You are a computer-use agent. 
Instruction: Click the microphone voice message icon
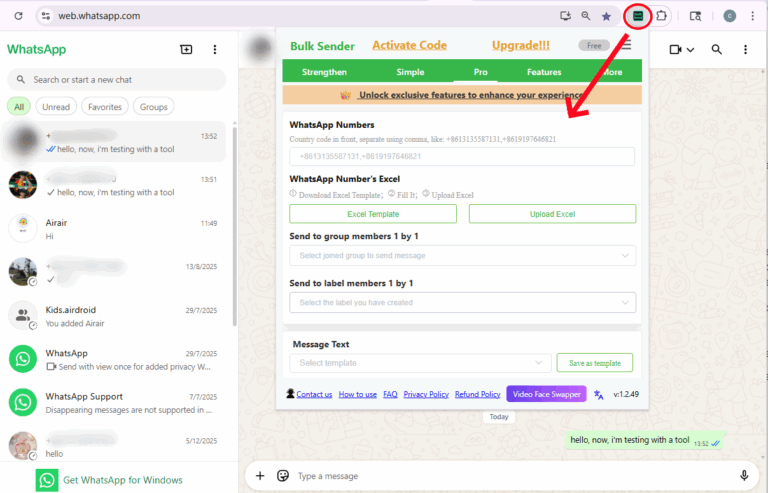[744, 475]
